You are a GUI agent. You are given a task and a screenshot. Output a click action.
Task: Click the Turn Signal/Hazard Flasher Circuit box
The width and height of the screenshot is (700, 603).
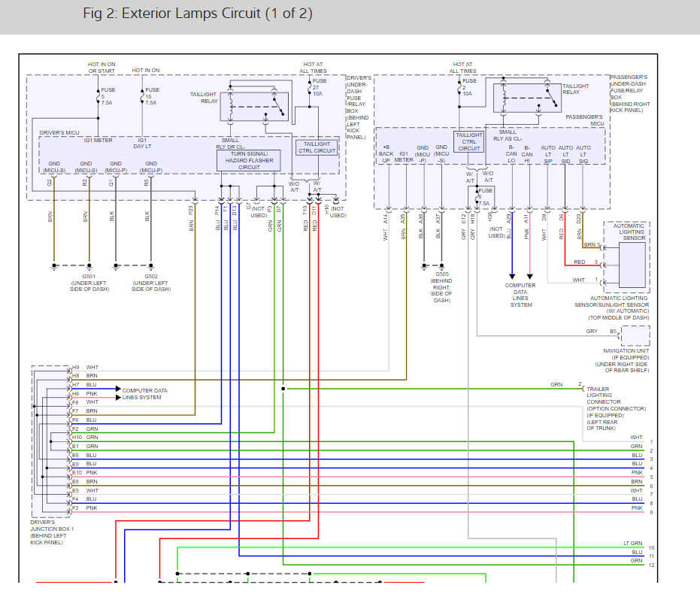click(249, 160)
